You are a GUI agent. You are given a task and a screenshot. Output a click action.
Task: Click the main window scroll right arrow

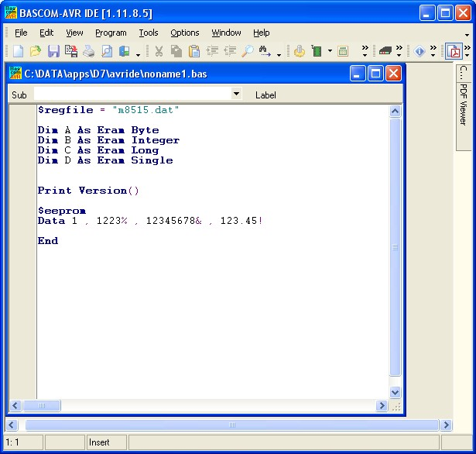[446, 425]
